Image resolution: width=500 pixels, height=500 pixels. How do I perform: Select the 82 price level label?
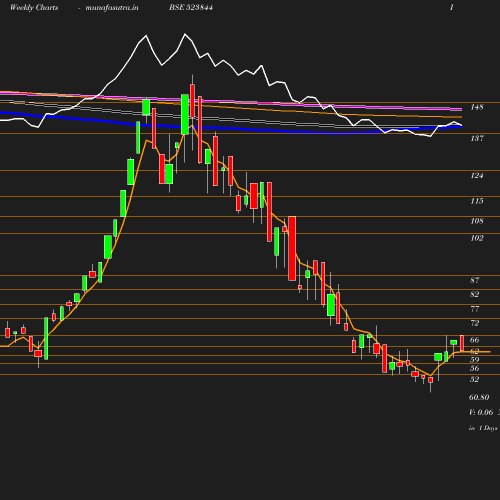[x=475, y=294]
